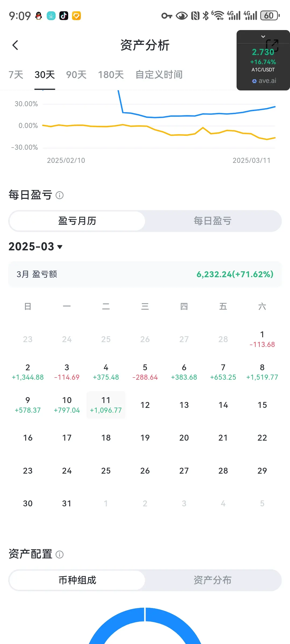Screen dimensions: 290x644
Task: Expand the floating widget with the arrow icon
Action: point(272,45)
